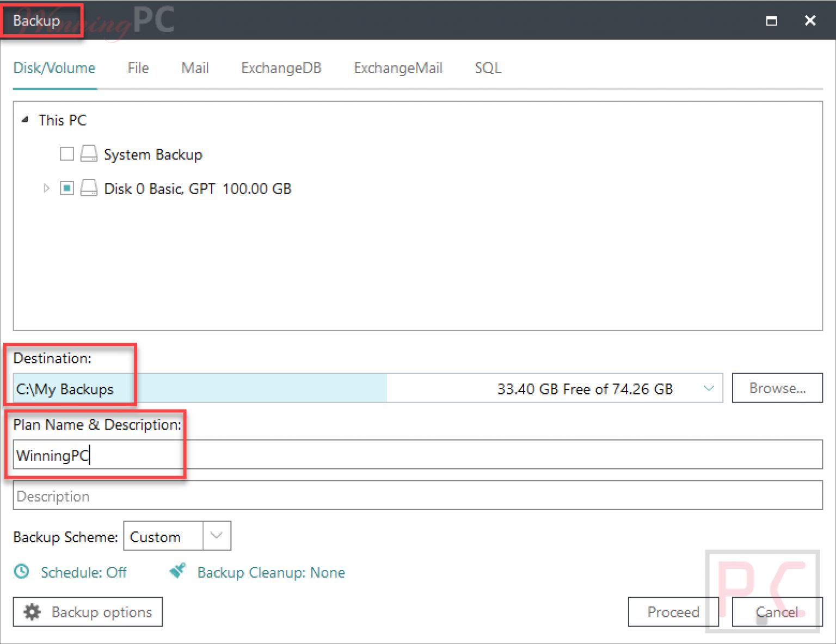Screen dimensions: 836x644
Task: Open the Backup Scheme dropdown
Action: (217, 536)
